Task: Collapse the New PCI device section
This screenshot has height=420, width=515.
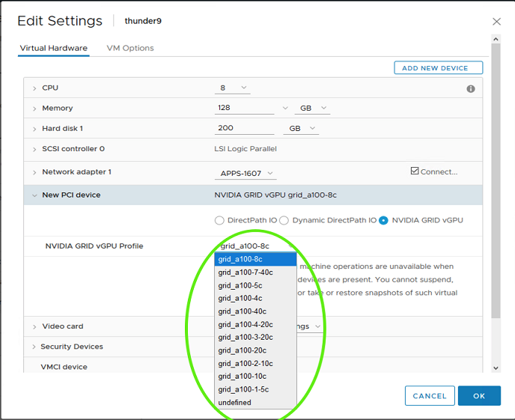Action: (x=34, y=195)
